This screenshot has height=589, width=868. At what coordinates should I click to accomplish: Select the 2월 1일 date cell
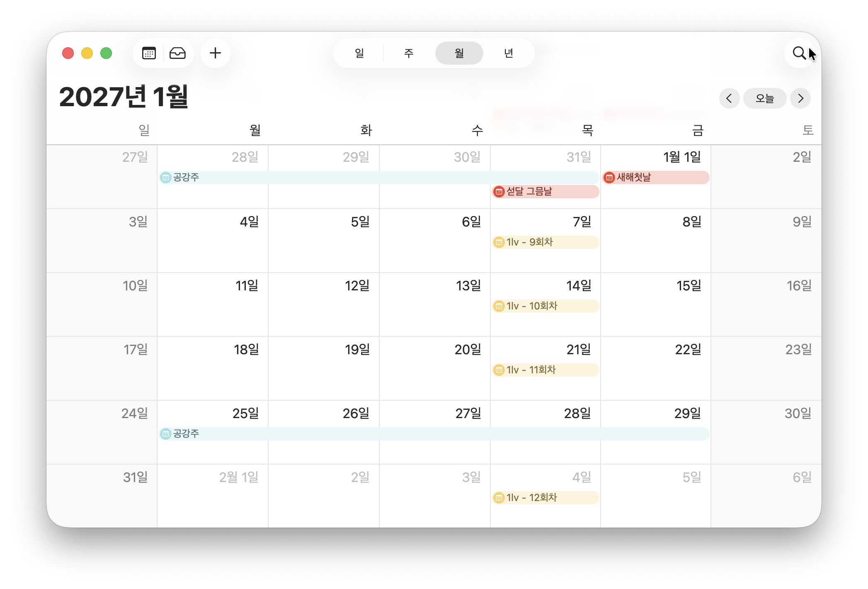pos(213,496)
